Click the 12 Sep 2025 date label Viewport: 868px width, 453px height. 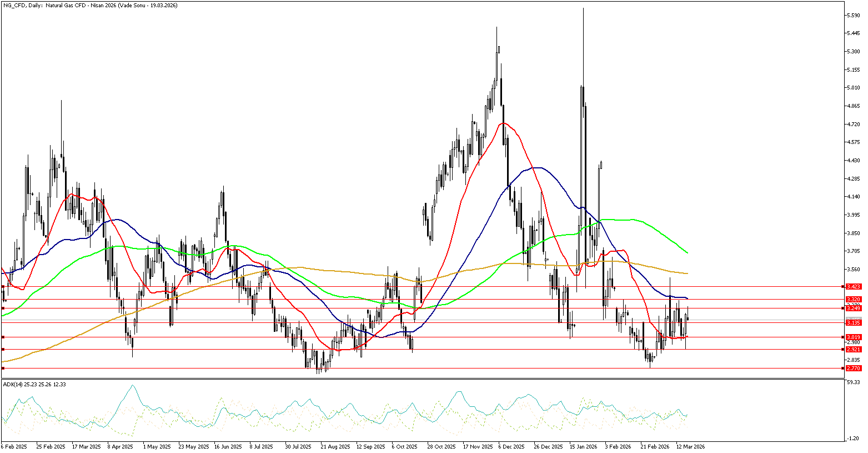point(371,446)
